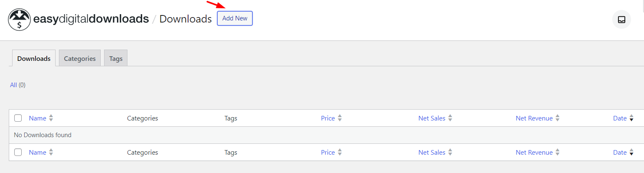Click the Easy Digital Downloads logo icon
Viewport: 644px width, 173px height.
[19, 20]
